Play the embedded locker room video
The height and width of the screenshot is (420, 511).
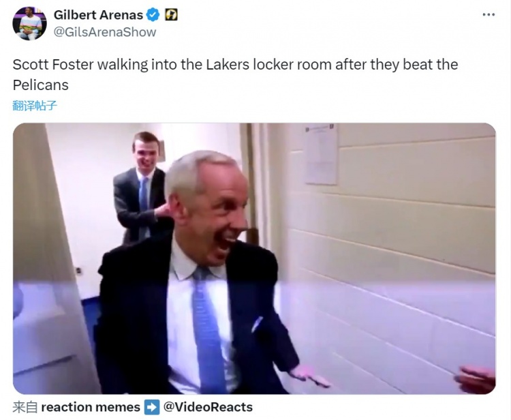point(254,258)
